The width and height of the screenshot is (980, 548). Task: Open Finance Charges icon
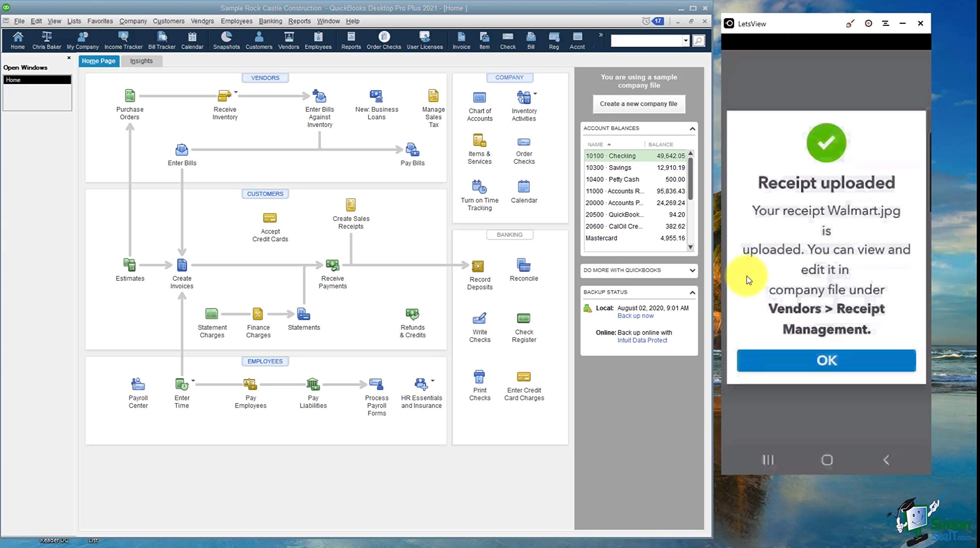(x=258, y=314)
